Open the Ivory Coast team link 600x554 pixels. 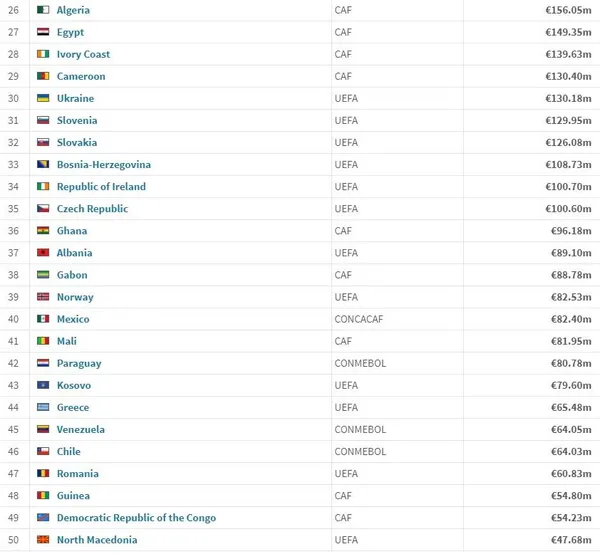click(x=83, y=54)
